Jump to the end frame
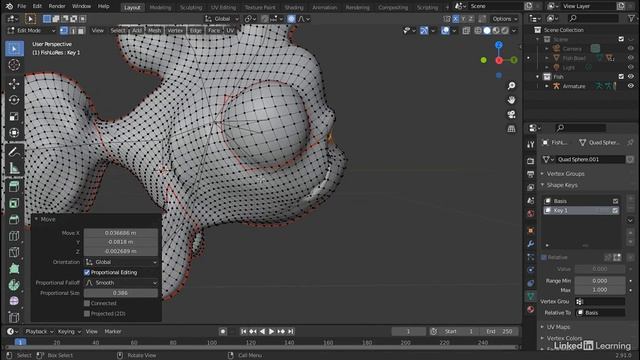Screen dimensions: 640x360 [x=291, y=331]
